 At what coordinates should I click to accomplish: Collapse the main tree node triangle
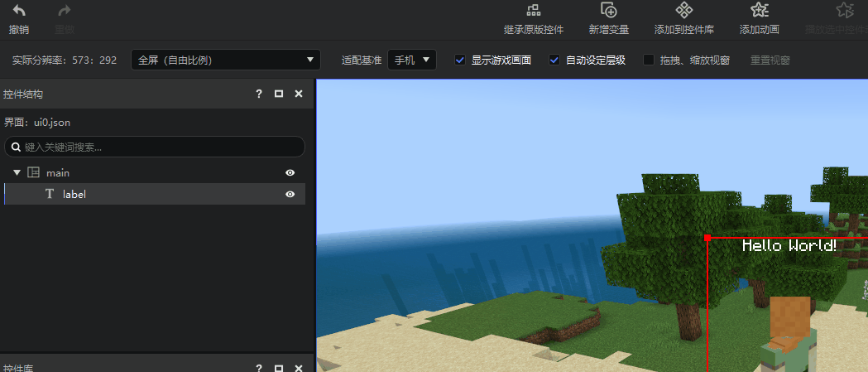[17, 173]
